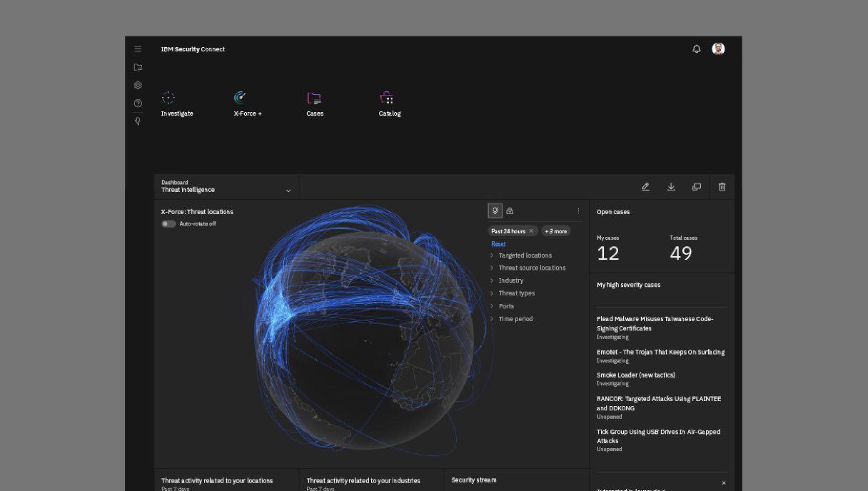Switch to map view in threat locations
868x491 pixels.
pyautogui.click(x=510, y=211)
